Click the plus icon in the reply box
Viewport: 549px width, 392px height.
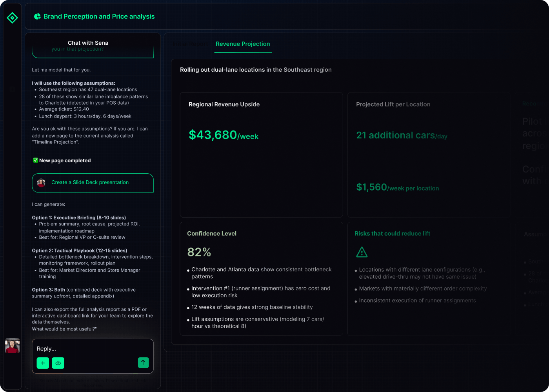click(43, 363)
